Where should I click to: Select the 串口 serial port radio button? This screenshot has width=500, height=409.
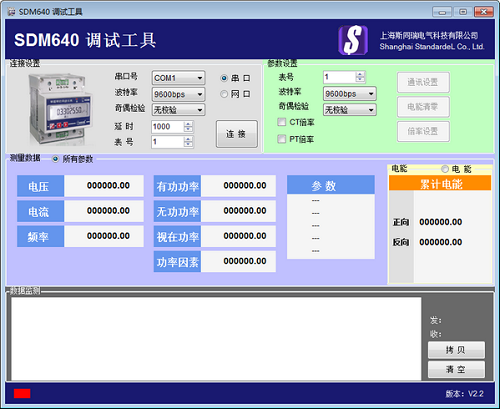tap(224, 78)
